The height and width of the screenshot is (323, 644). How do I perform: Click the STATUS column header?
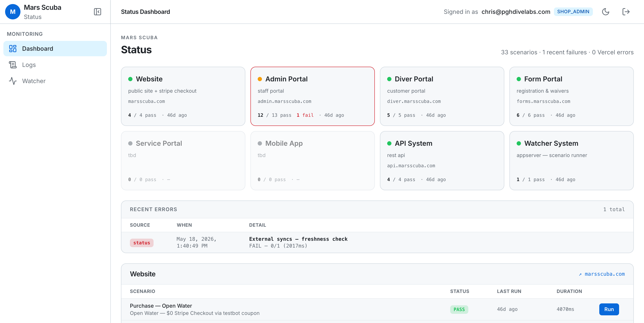pyautogui.click(x=460, y=291)
